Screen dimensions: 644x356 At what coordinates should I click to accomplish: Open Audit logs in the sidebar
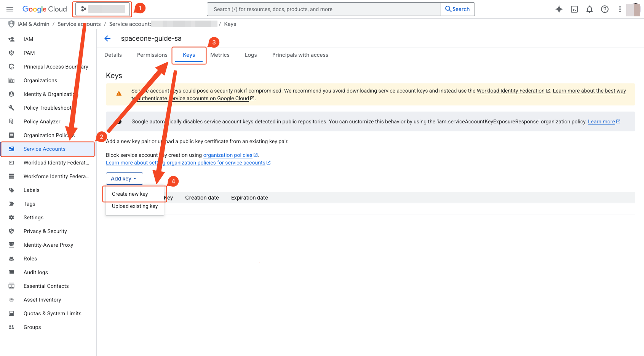(x=48, y=272)
